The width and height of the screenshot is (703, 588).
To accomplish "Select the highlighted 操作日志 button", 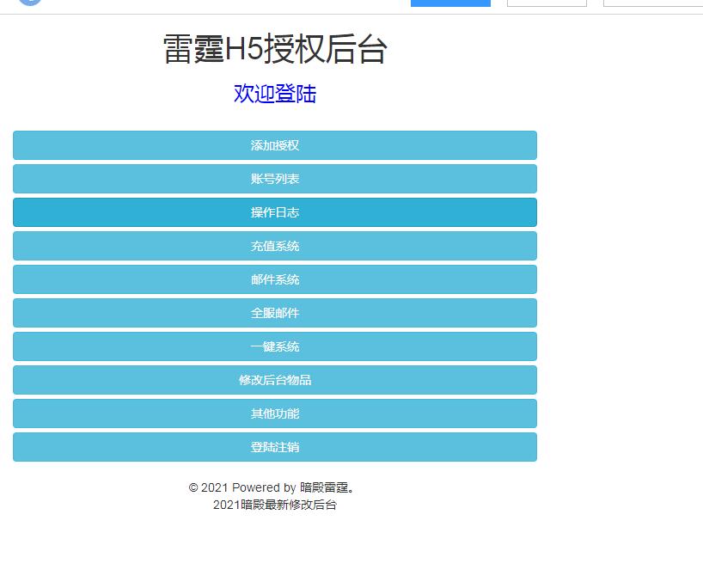I will coord(275,212).
